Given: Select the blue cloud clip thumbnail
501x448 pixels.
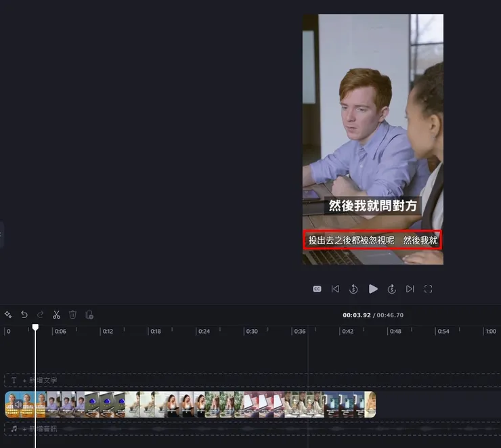Looking at the screenshot, I should point(105,405).
